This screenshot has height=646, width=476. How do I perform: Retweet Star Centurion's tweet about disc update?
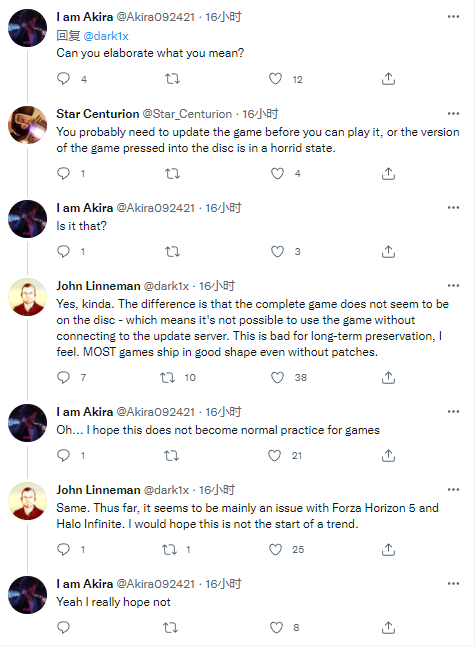pyautogui.click(x=172, y=173)
